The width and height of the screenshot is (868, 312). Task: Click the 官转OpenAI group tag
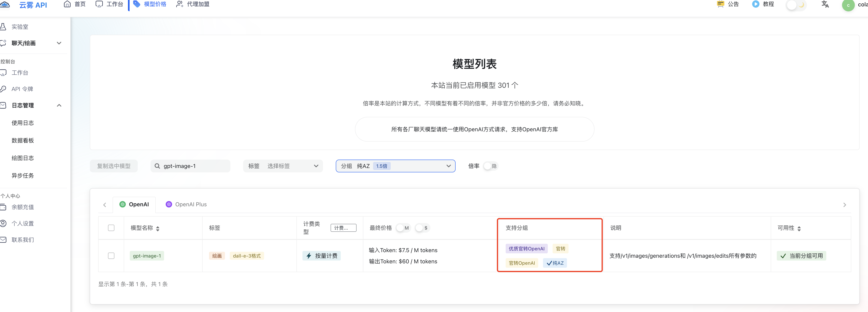pos(522,263)
